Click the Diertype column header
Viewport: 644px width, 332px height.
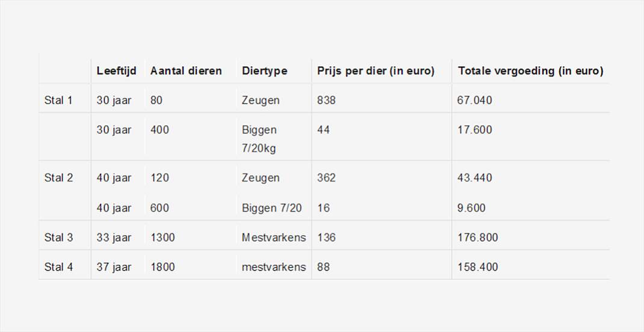point(264,71)
